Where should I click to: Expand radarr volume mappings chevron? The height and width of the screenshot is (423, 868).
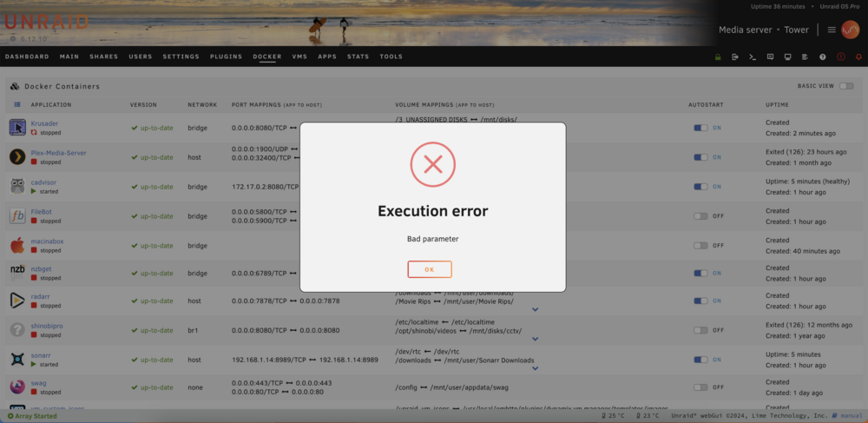click(x=536, y=309)
